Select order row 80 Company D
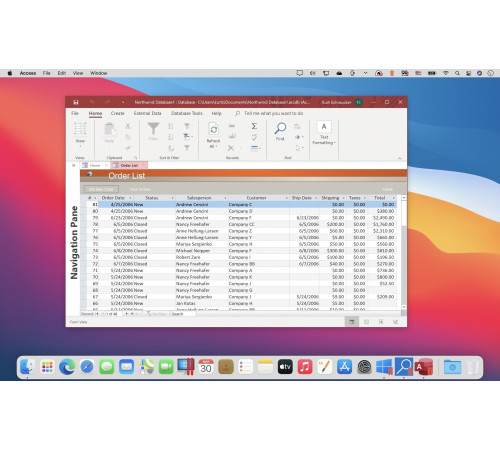Image resolution: width=500 pixels, height=450 pixels. 242,211
